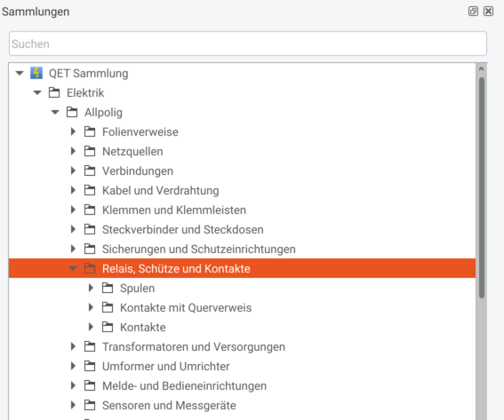
Task: Collapse the QET Sammlung root node
Action: [20, 73]
